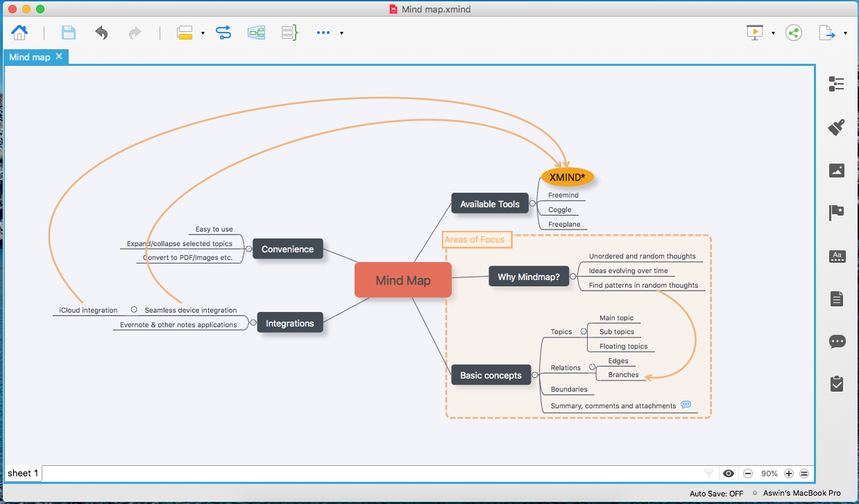Open the Notes page panel

[837, 299]
